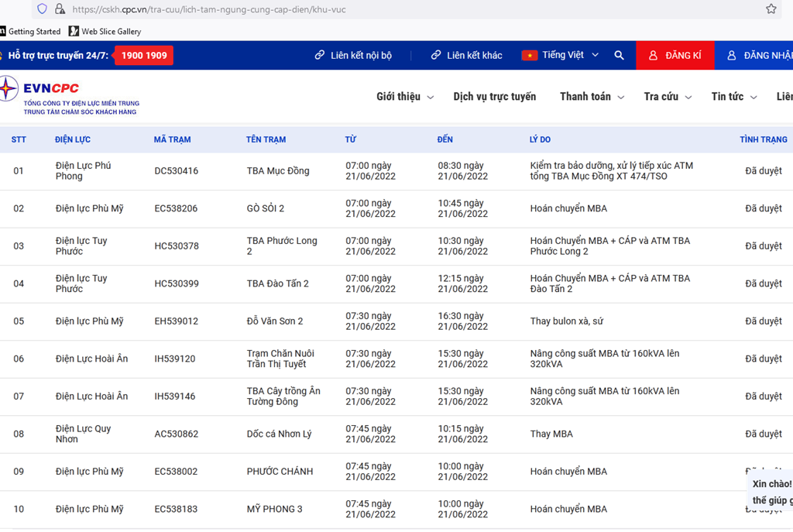
Task: Open the Tin tức menu
Action: coord(733,97)
